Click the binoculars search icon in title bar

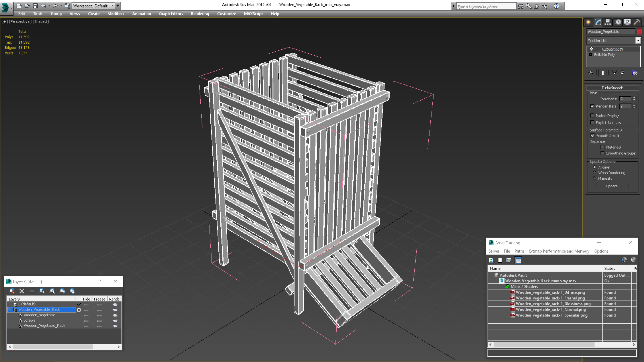click(x=521, y=6)
